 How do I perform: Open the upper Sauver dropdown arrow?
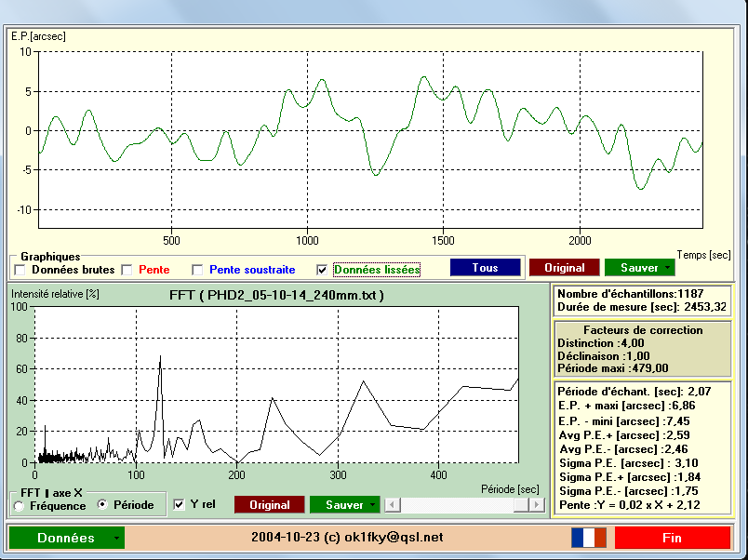tap(667, 268)
